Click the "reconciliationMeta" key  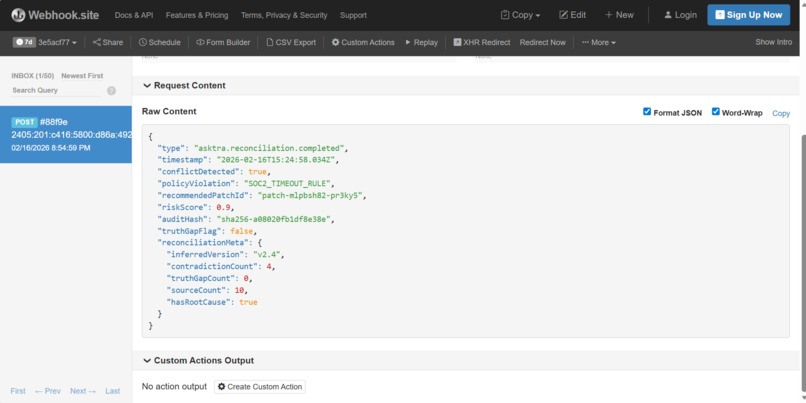tap(203, 243)
